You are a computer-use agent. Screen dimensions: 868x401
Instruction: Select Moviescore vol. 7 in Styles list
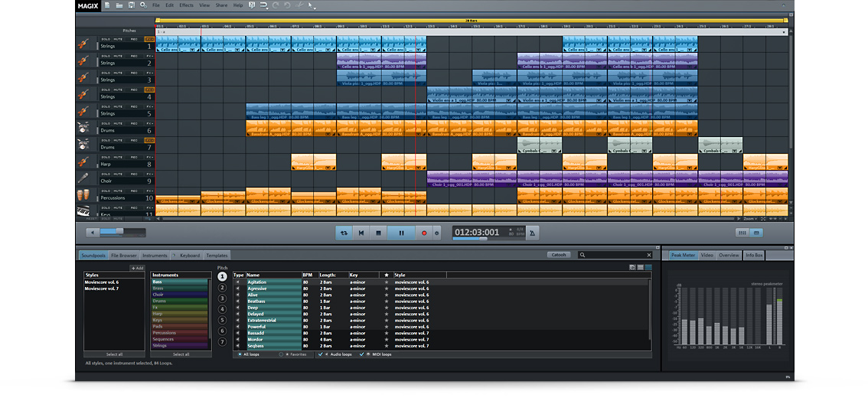[101, 289]
